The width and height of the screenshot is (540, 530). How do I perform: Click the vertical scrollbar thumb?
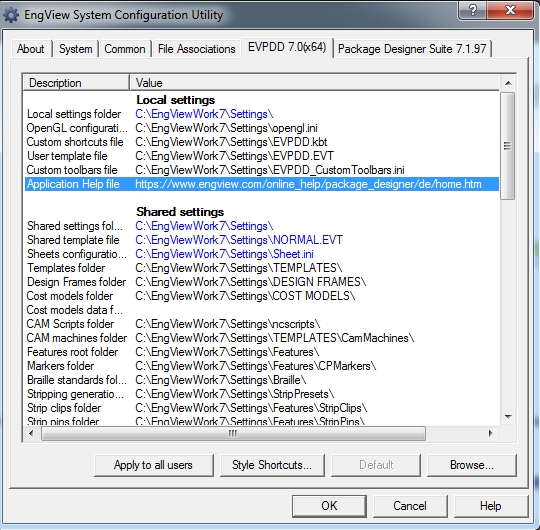(x=508, y=146)
